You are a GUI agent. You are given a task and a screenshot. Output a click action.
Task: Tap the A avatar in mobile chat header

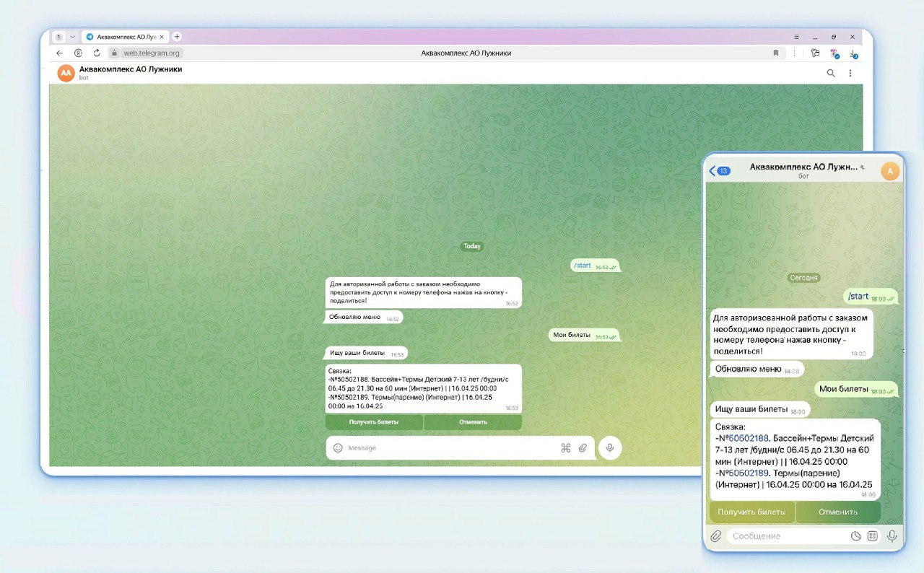[890, 171]
